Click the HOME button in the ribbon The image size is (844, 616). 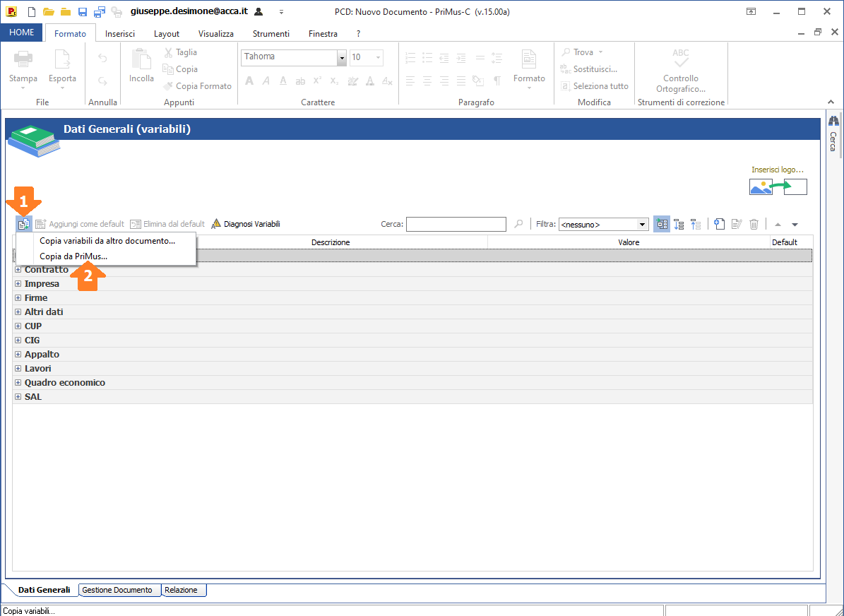pyautogui.click(x=22, y=32)
